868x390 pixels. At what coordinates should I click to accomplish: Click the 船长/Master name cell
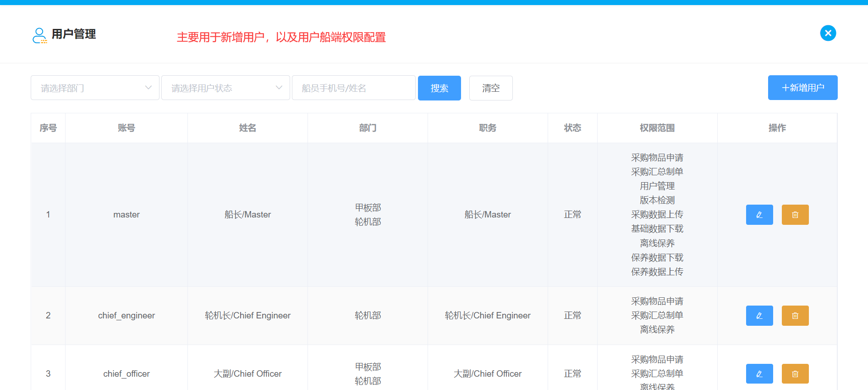tap(247, 215)
